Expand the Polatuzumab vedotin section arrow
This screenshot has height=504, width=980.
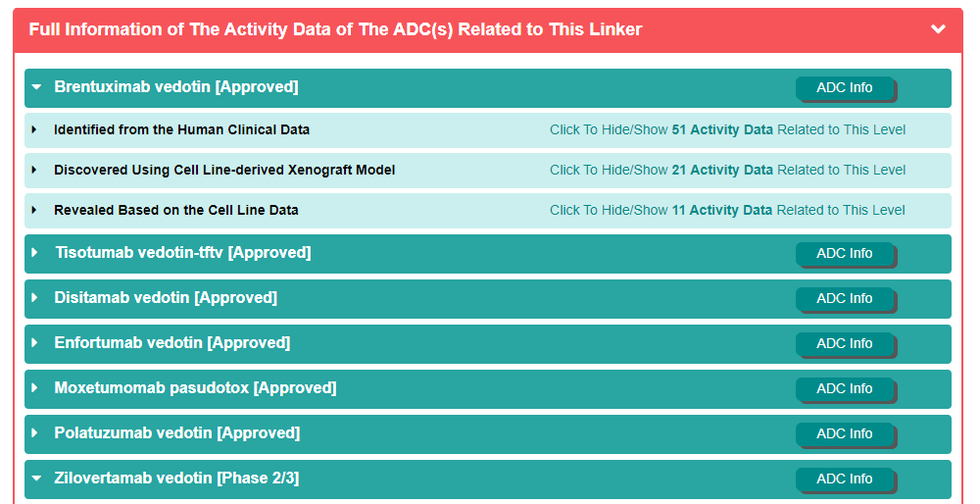[x=35, y=433]
